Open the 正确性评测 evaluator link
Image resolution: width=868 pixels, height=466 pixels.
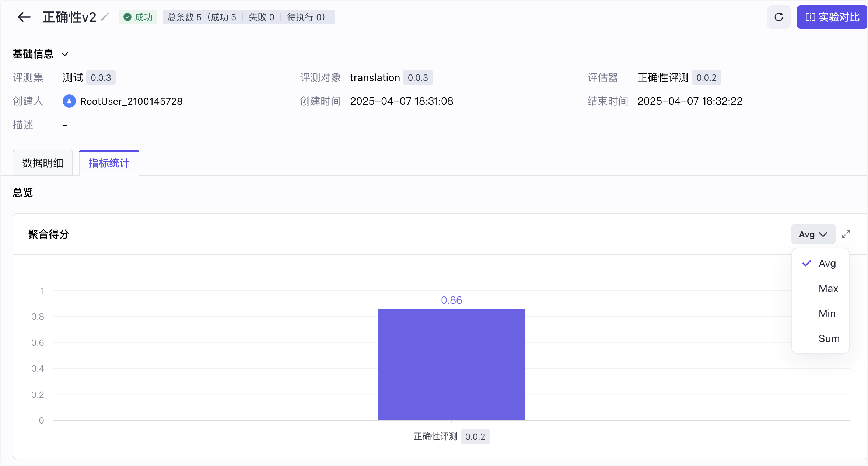(x=663, y=77)
